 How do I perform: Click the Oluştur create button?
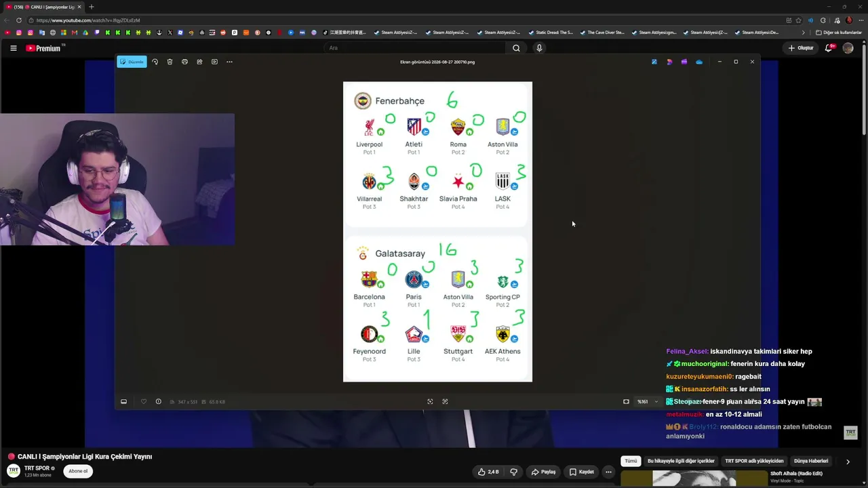tap(800, 48)
